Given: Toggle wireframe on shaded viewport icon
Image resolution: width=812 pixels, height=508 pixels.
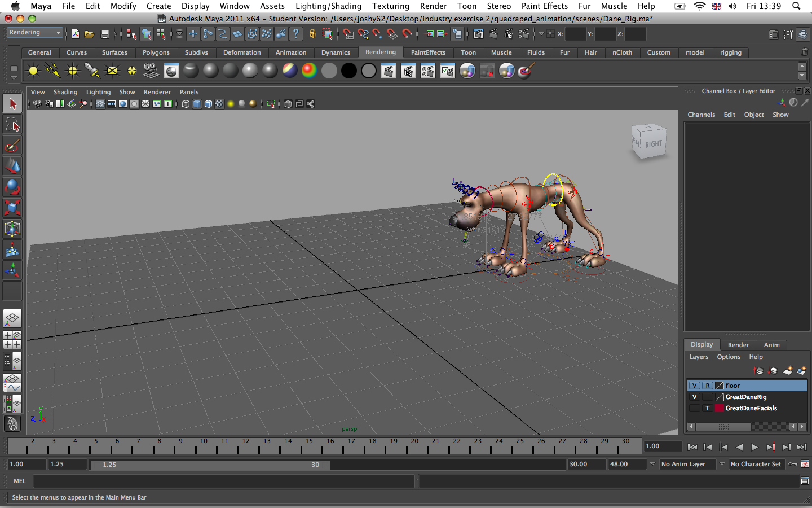Looking at the screenshot, I should point(208,104).
